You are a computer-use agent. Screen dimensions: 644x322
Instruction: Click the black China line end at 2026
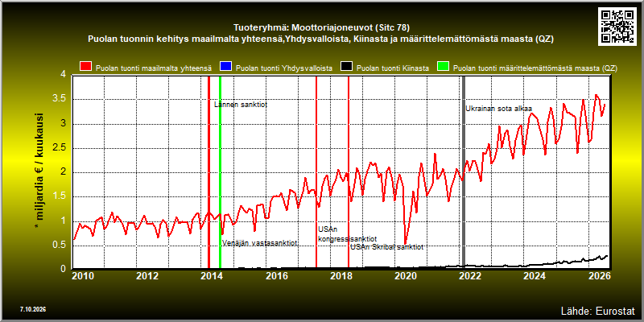pos(606,256)
